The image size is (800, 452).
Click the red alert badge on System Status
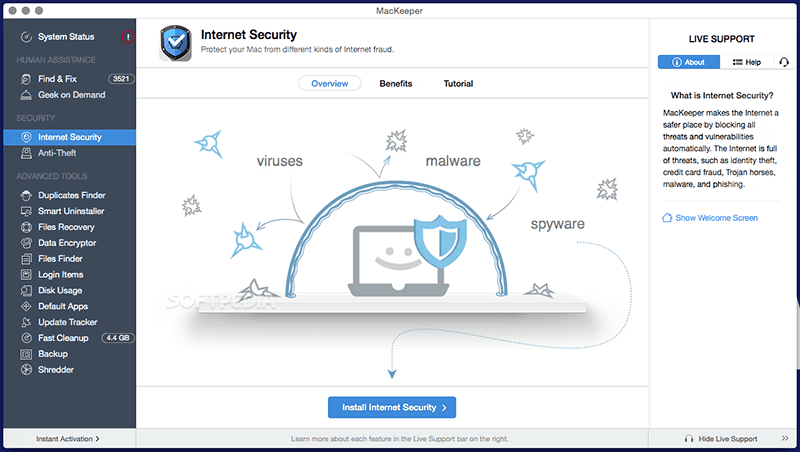click(x=128, y=37)
